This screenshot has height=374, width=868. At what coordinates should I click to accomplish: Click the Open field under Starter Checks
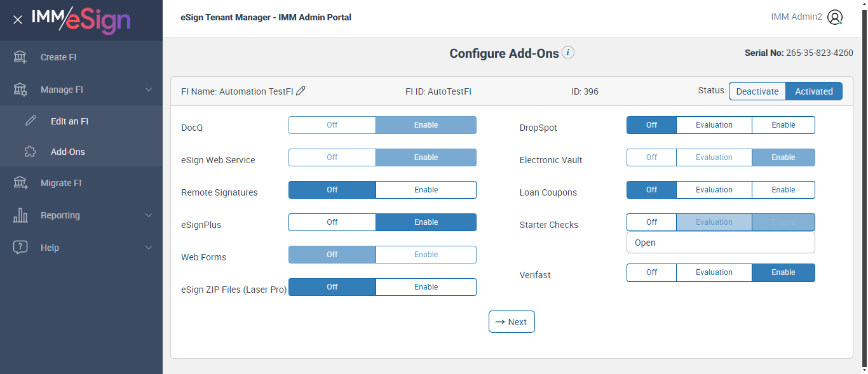(720, 243)
